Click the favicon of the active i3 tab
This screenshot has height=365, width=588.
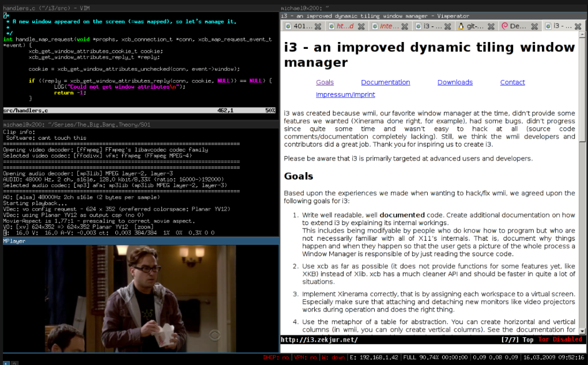click(x=548, y=26)
